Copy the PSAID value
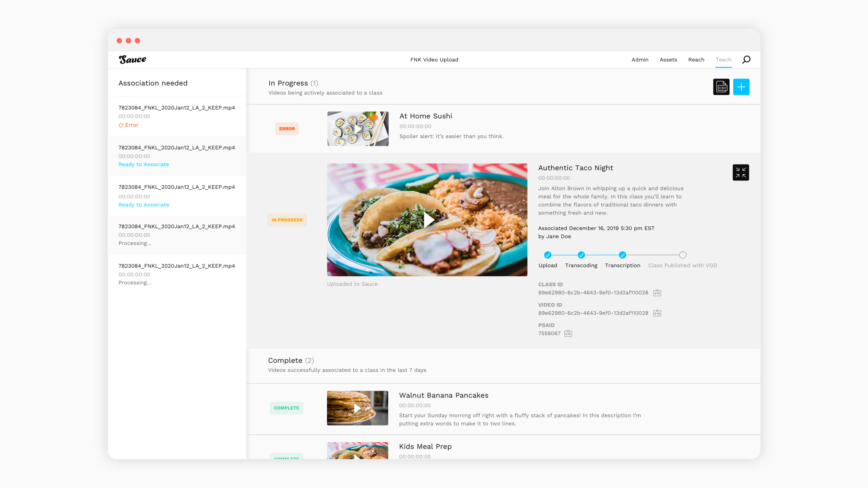Viewport: 868px width, 488px height. coord(568,334)
